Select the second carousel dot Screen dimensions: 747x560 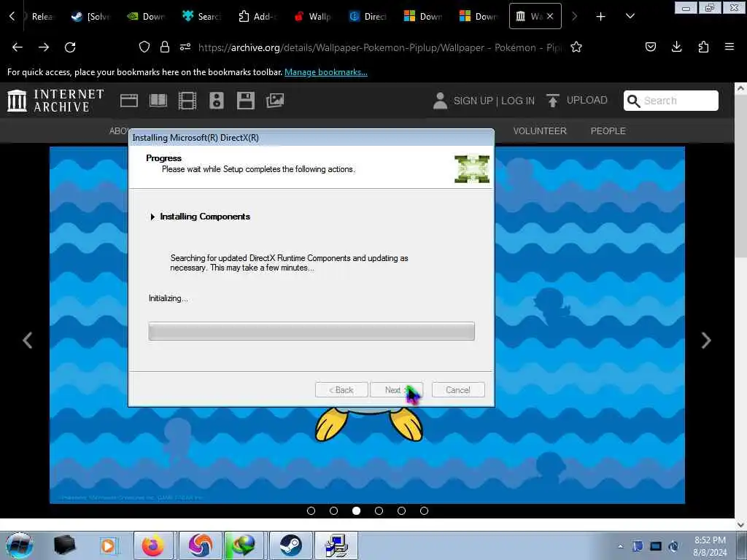333,510
